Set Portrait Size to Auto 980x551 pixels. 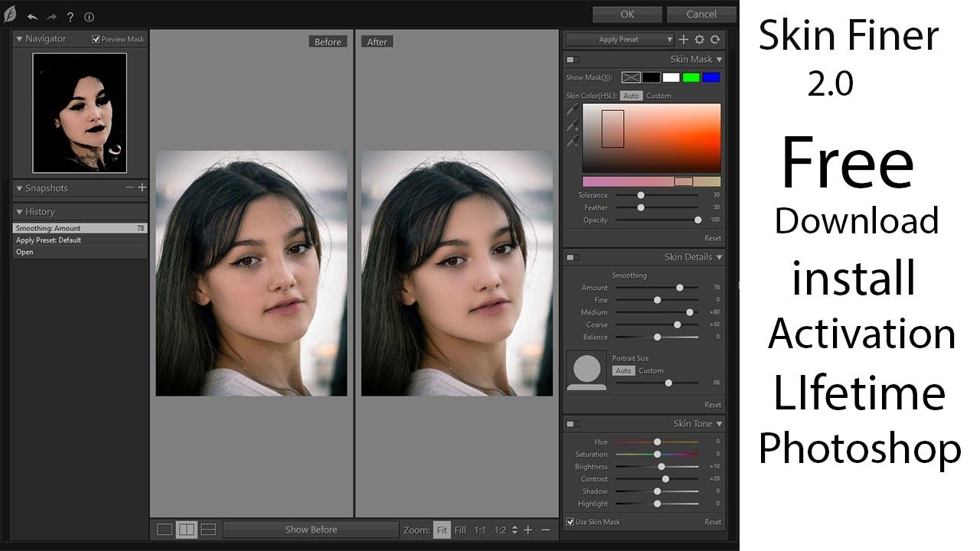click(x=624, y=370)
